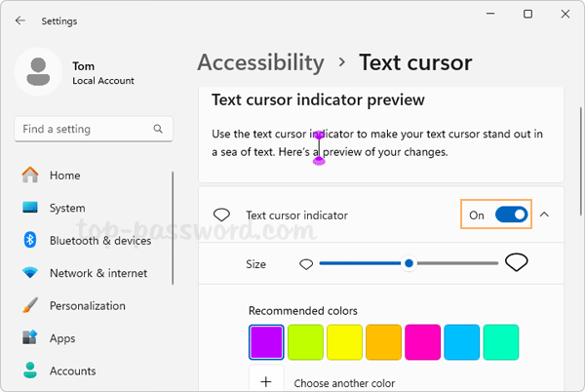Click the Size slider handle
The width and height of the screenshot is (585, 392).
409,263
